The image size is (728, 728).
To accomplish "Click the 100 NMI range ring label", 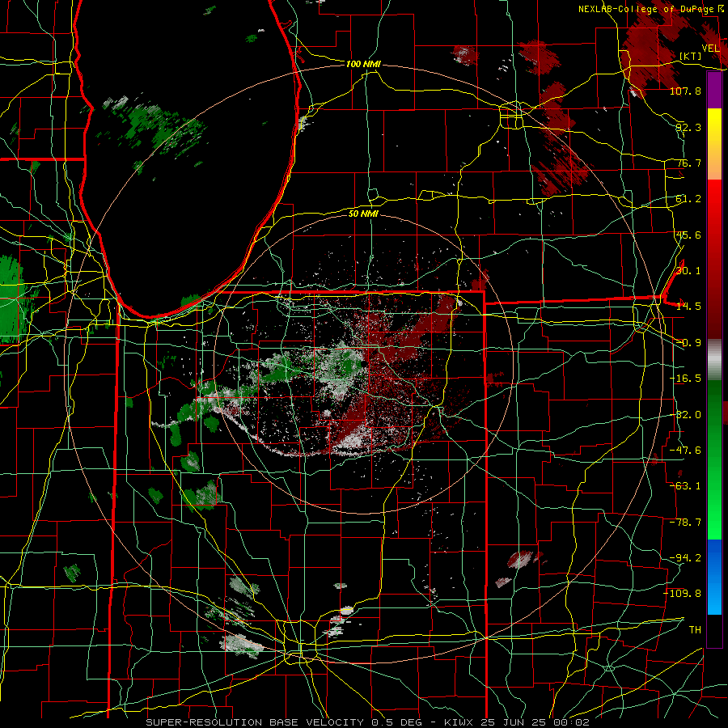I will [363, 64].
